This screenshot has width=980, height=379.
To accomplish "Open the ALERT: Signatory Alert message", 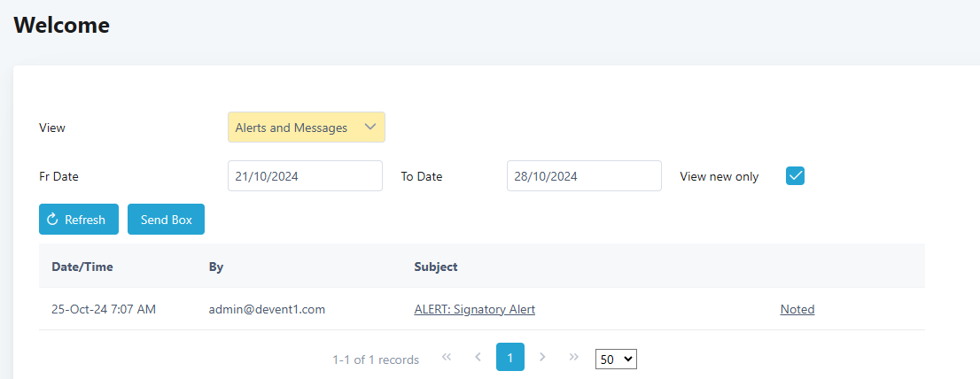I will click(x=474, y=309).
